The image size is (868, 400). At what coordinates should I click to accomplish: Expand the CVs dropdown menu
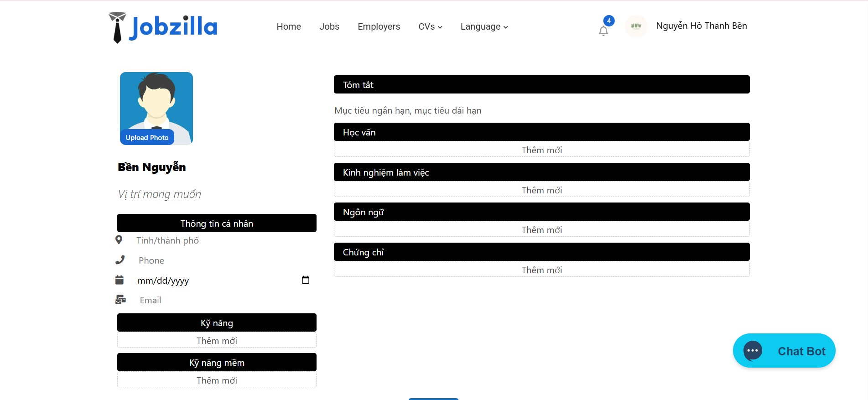430,27
